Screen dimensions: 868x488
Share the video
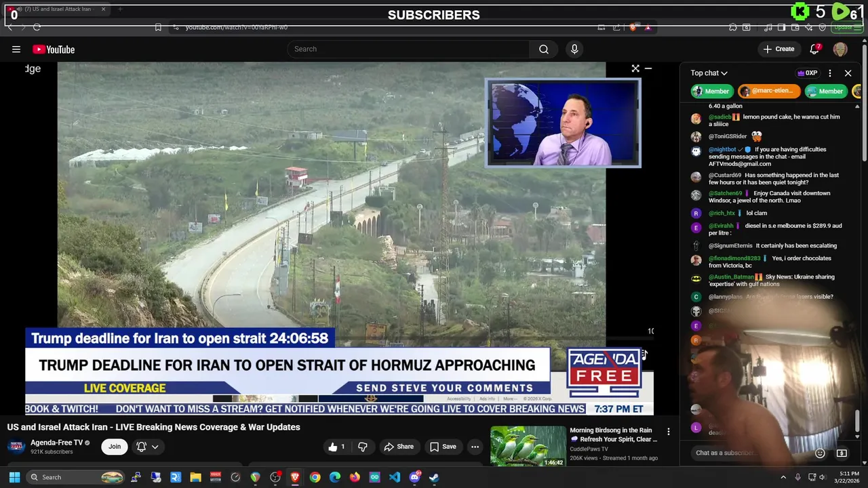pos(399,447)
